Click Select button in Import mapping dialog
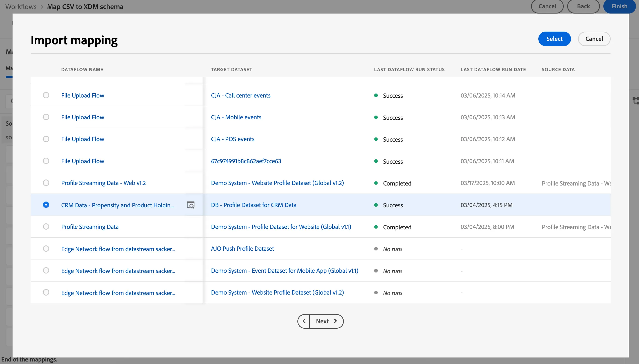Image resolution: width=639 pixels, height=364 pixels. [x=554, y=39]
